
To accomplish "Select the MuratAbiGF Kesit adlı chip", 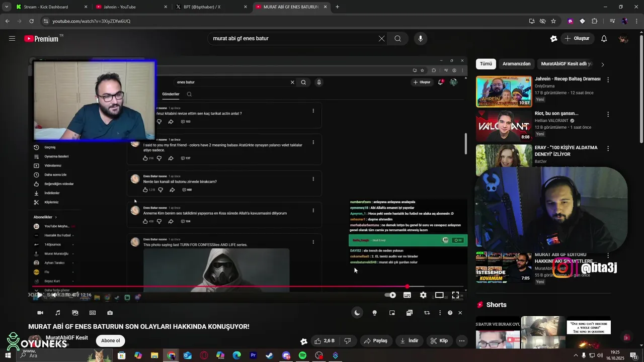I will [567, 64].
